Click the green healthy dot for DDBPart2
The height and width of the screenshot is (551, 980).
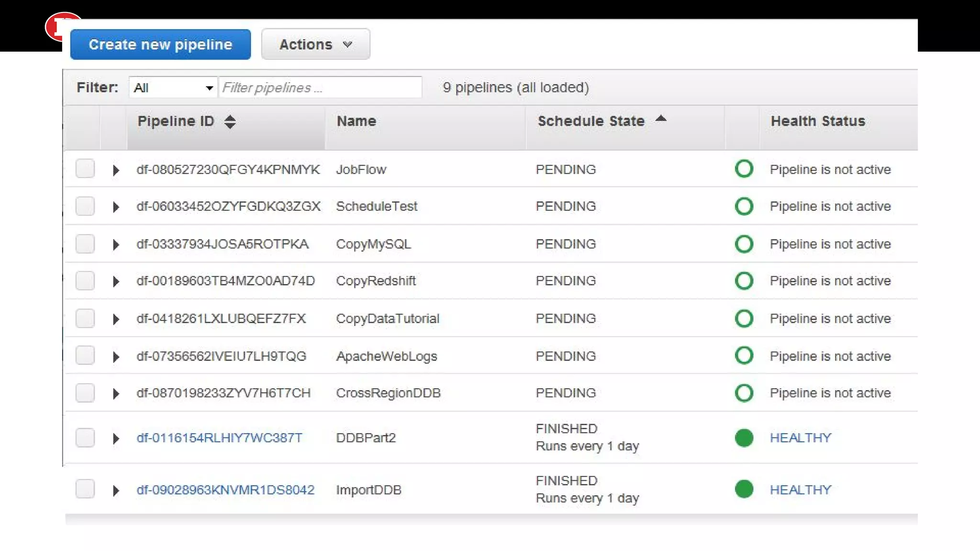744,438
